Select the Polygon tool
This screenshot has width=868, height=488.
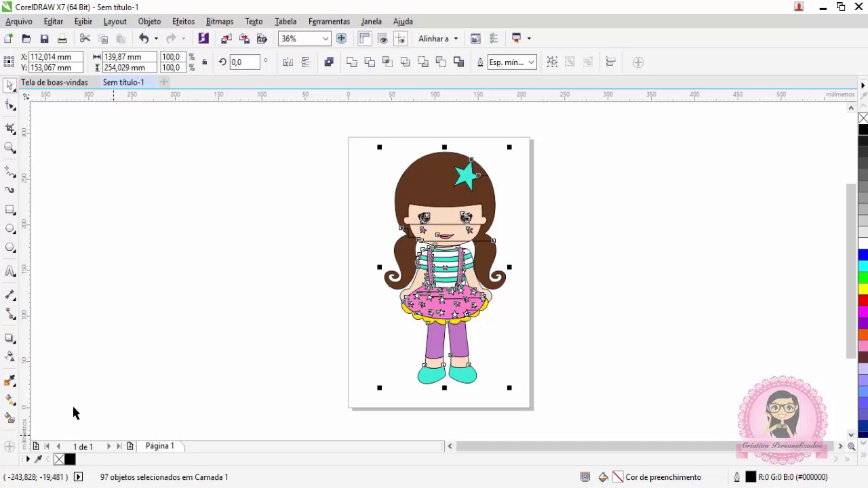click(9, 248)
